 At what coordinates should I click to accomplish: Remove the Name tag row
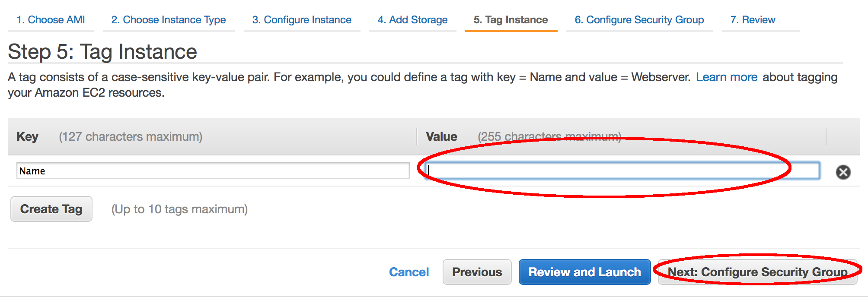coord(843,172)
